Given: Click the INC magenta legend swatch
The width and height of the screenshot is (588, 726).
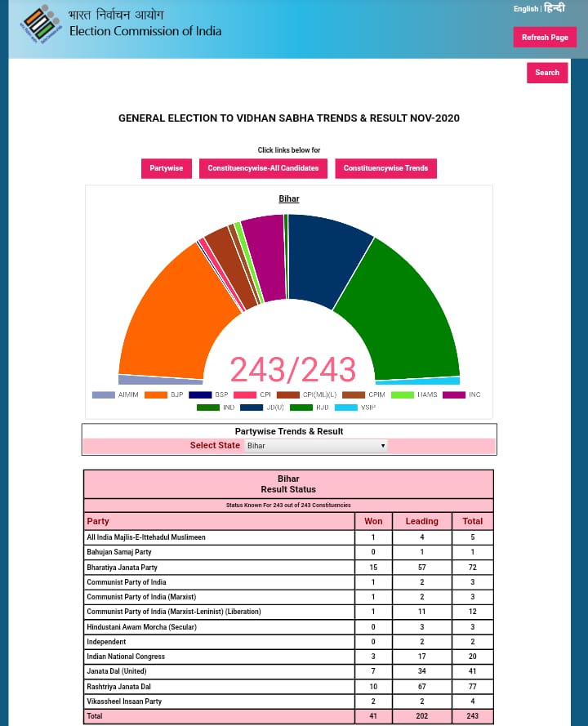Looking at the screenshot, I should pyautogui.click(x=454, y=395).
